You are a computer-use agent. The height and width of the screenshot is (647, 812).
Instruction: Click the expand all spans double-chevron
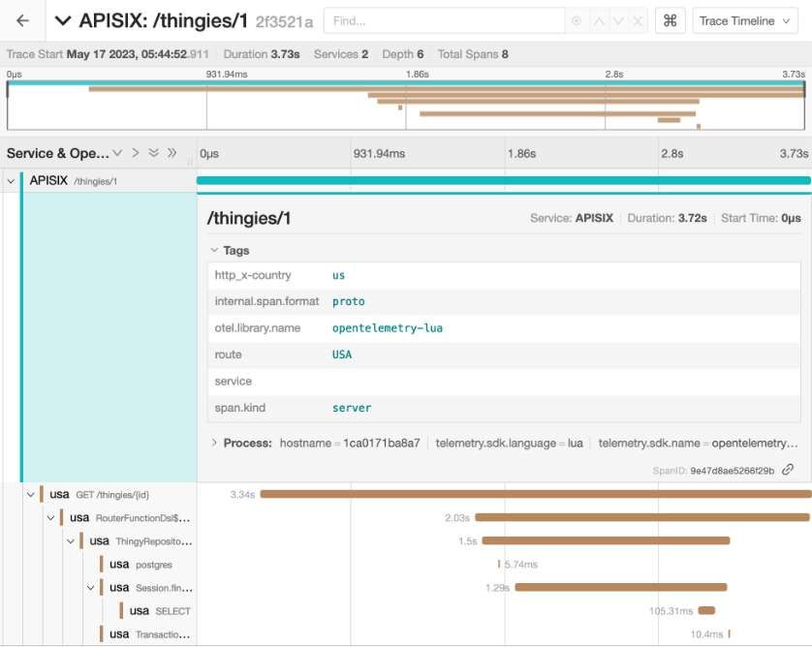154,153
